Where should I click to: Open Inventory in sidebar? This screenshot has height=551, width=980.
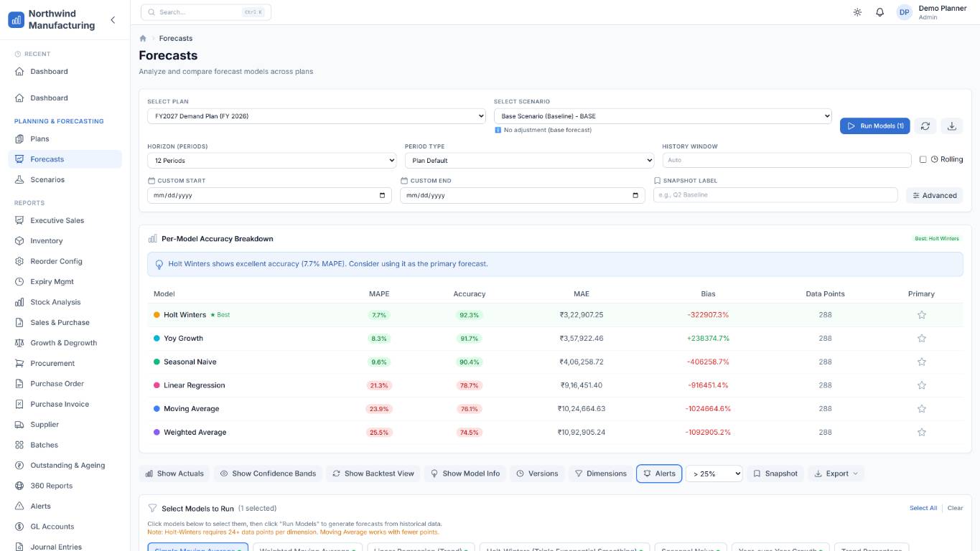(65, 241)
